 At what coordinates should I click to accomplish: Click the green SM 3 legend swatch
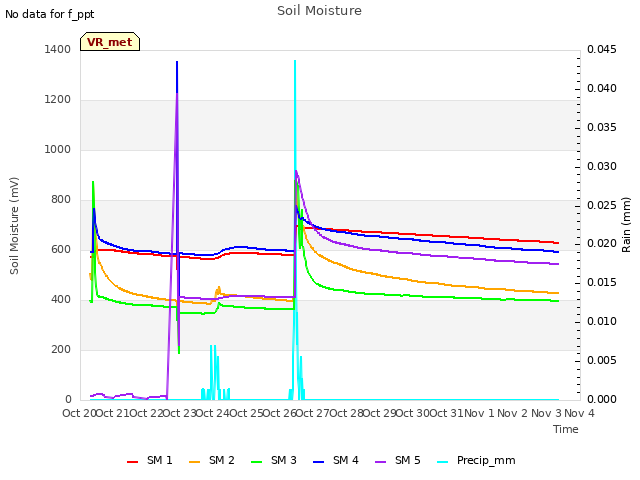tap(257, 462)
